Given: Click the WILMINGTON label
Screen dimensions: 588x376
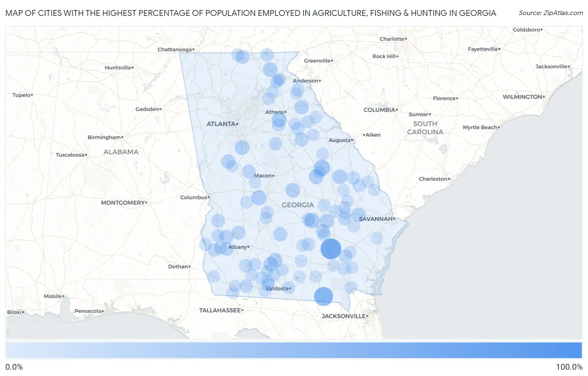Looking at the screenshot, I should [522, 97].
